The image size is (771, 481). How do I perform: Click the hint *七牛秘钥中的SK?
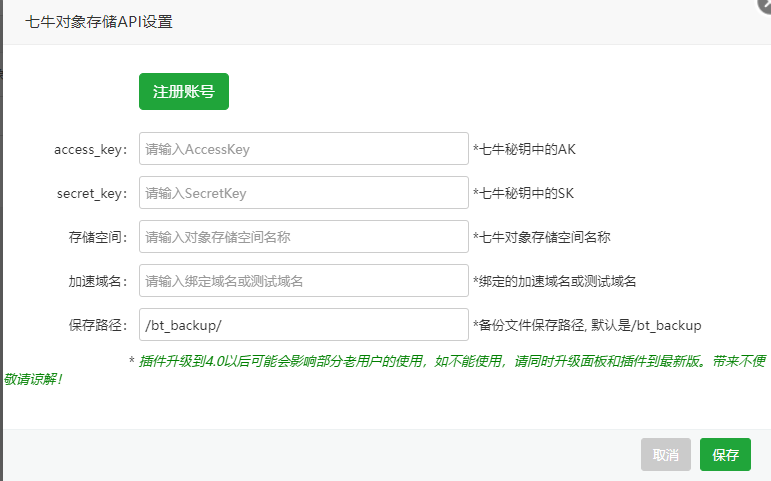coord(523,193)
